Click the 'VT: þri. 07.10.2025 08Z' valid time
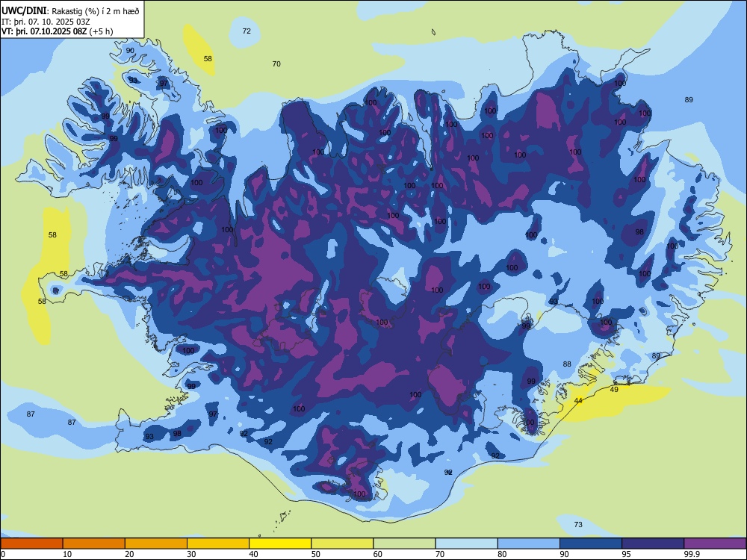The width and height of the screenshot is (747, 560). (x=44, y=31)
